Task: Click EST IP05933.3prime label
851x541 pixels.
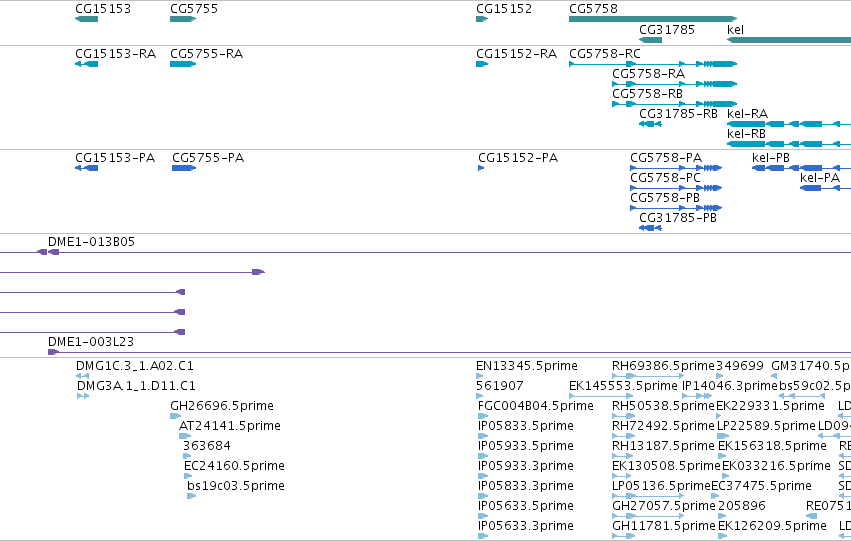Action: (x=526, y=466)
